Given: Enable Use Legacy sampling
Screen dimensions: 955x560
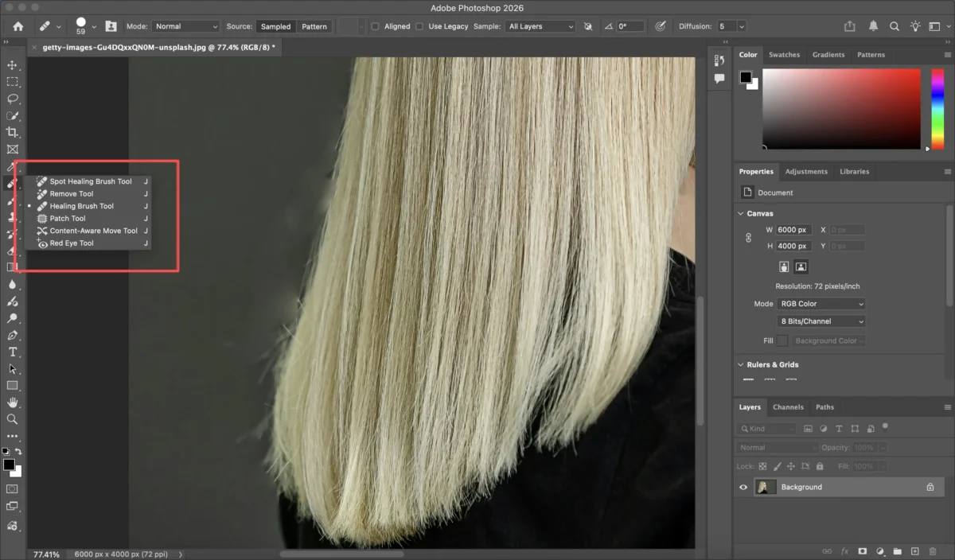Looking at the screenshot, I should click(421, 26).
